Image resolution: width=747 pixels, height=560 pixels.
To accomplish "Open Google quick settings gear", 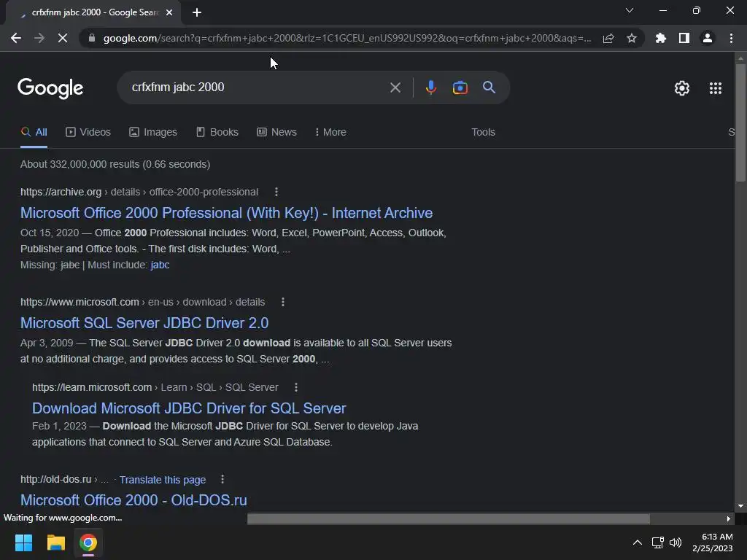I will click(x=682, y=88).
